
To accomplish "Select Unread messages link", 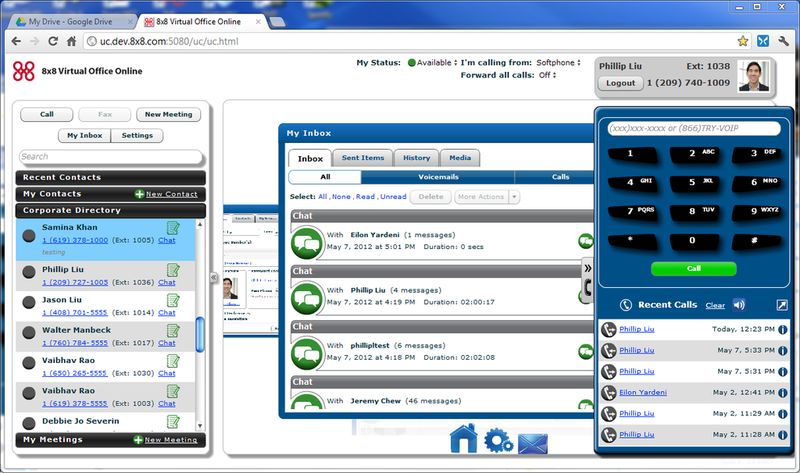I will [x=393, y=196].
